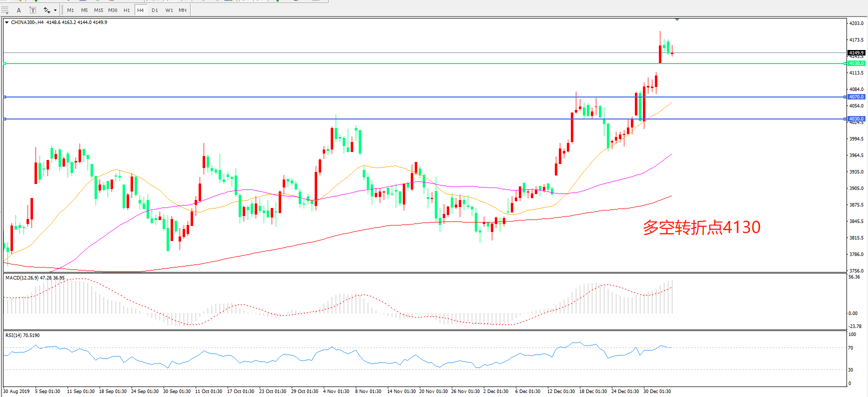Open the arrows tool dropdown arrow
The height and width of the screenshot is (397, 868).
point(55,10)
